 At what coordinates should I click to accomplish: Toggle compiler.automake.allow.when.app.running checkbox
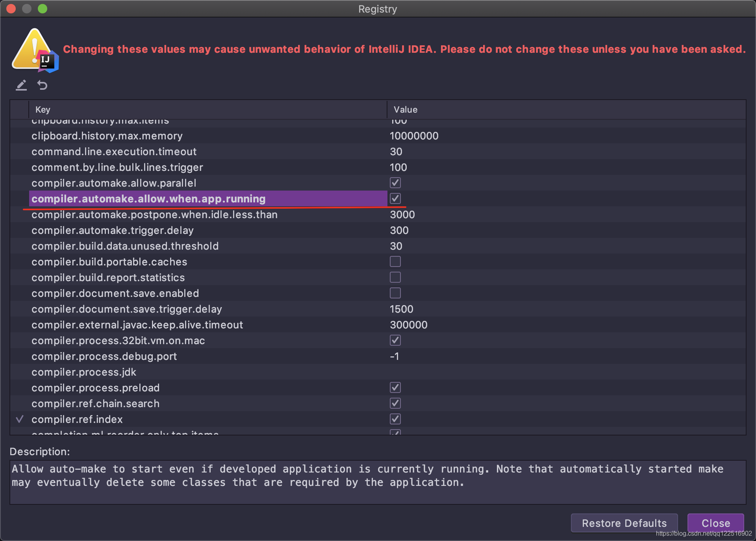point(395,198)
